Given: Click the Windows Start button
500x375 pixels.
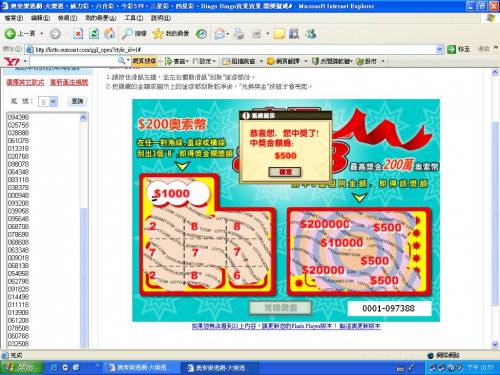Looking at the screenshot, I should [x=22, y=367].
